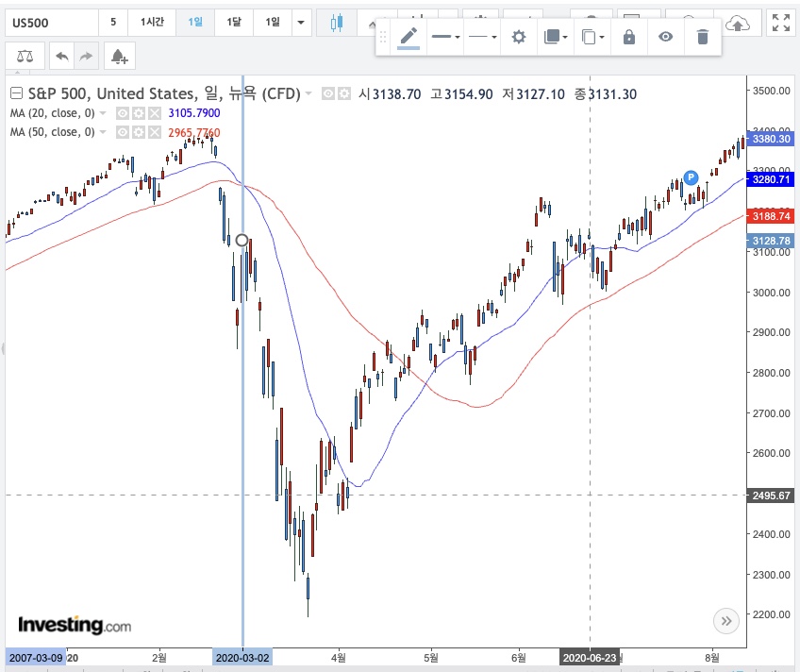Open the visual order layers dropdown
Image resolution: width=800 pixels, height=672 pixels.
pyautogui.click(x=555, y=37)
